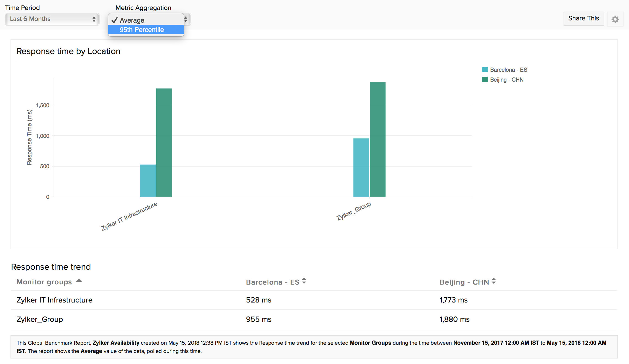629x364 pixels.
Task: Select Zylker_Group table row
Action: tap(40, 319)
